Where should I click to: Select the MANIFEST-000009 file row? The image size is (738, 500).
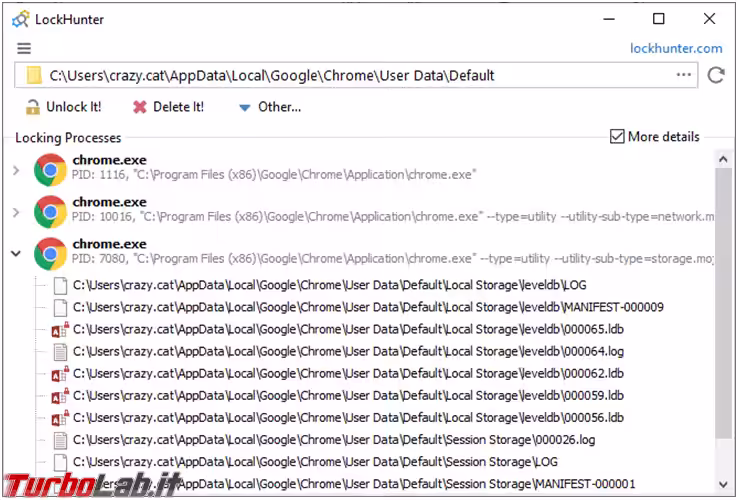point(367,307)
